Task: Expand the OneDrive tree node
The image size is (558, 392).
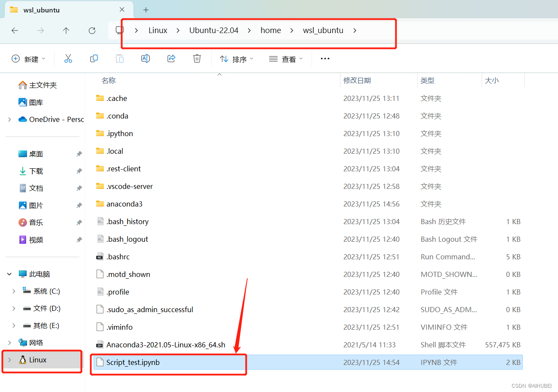Action: pyautogui.click(x=10, y=119)
